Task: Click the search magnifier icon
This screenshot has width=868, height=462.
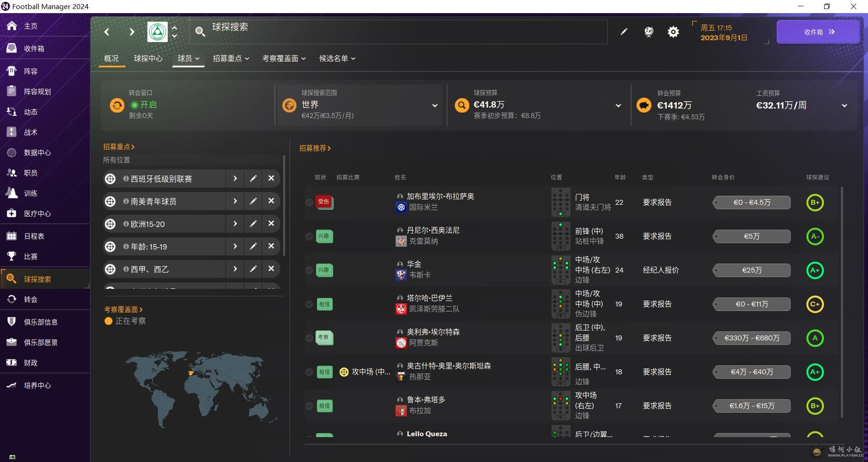Action: click(x=200, y=32)
